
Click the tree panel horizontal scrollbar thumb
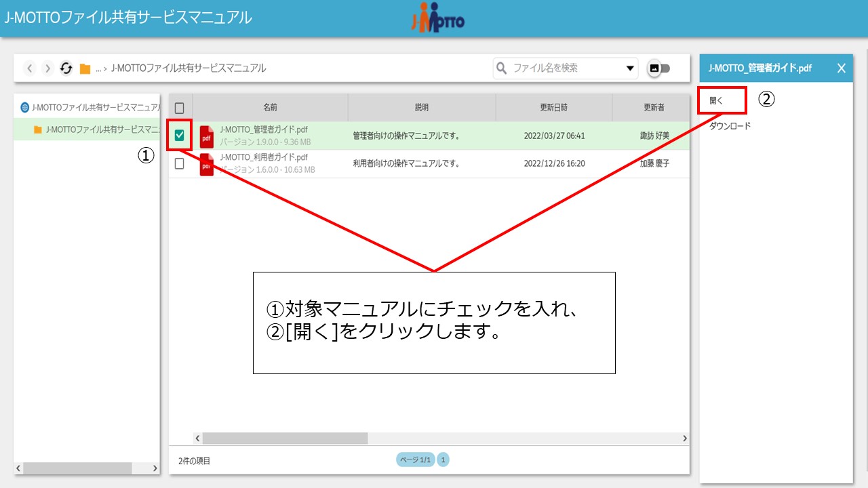tap(77, 468)
